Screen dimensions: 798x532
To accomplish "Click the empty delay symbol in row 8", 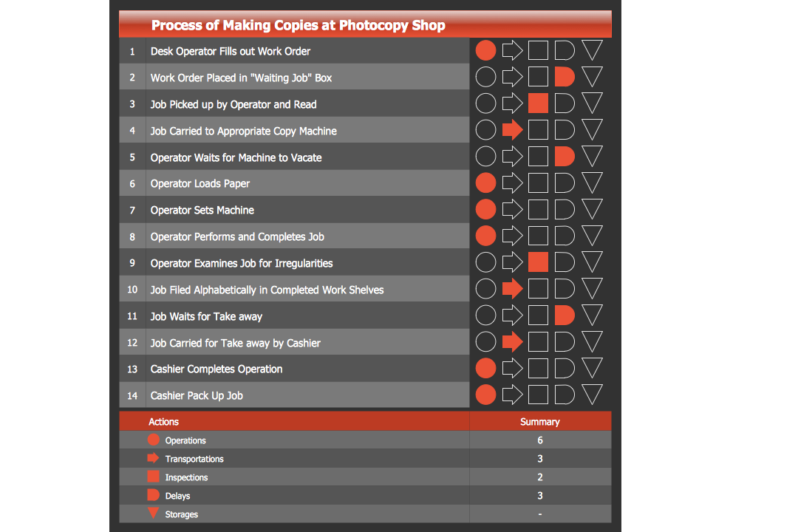I will coord(565,236).
